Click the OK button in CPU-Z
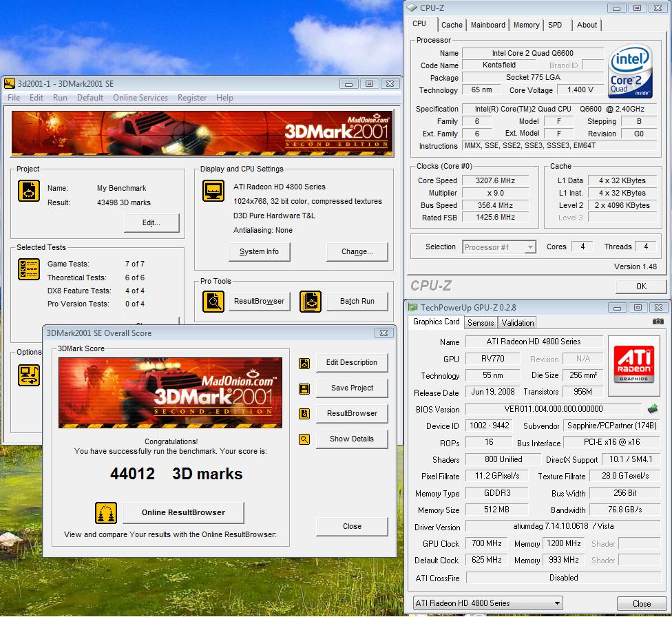 (x=641, y=286)
